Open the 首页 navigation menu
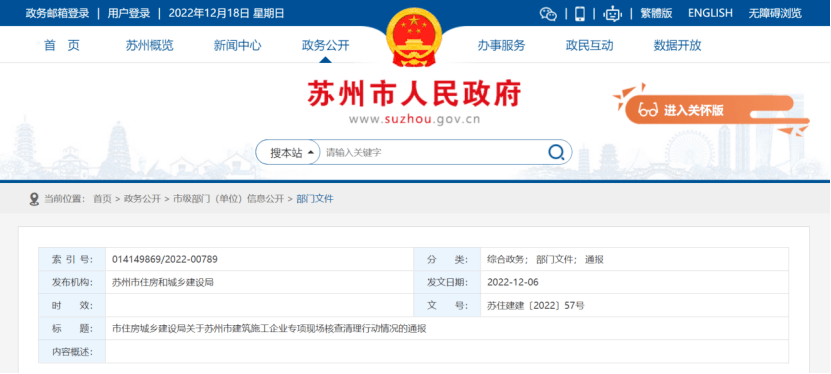Viewport: 831px width, 374px height. pos(62,46)
